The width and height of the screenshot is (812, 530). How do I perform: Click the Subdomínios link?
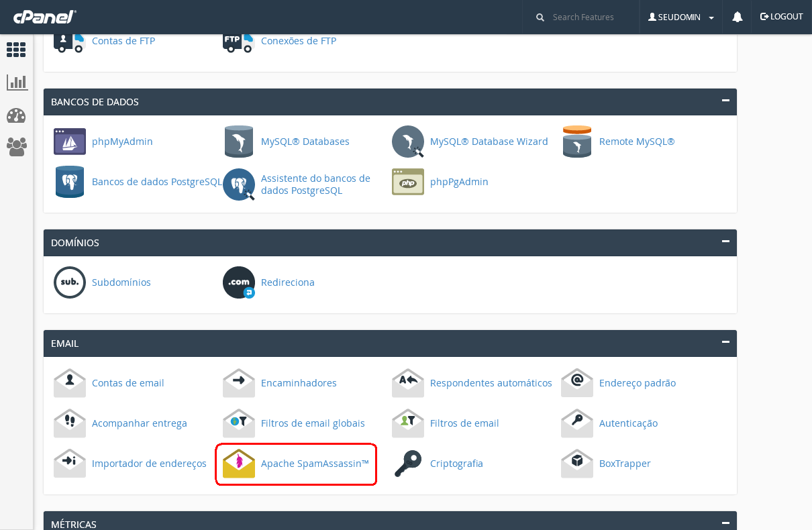pos(121,282)
